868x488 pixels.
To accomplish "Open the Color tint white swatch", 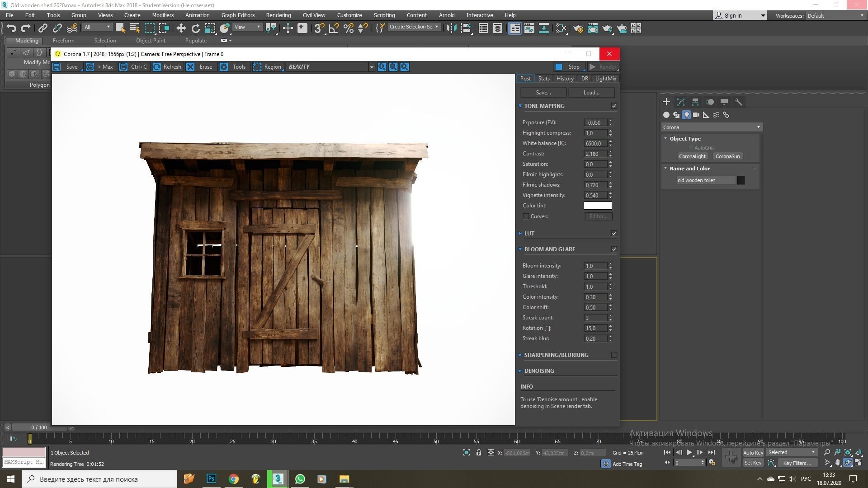I will [x=598, y=206].
